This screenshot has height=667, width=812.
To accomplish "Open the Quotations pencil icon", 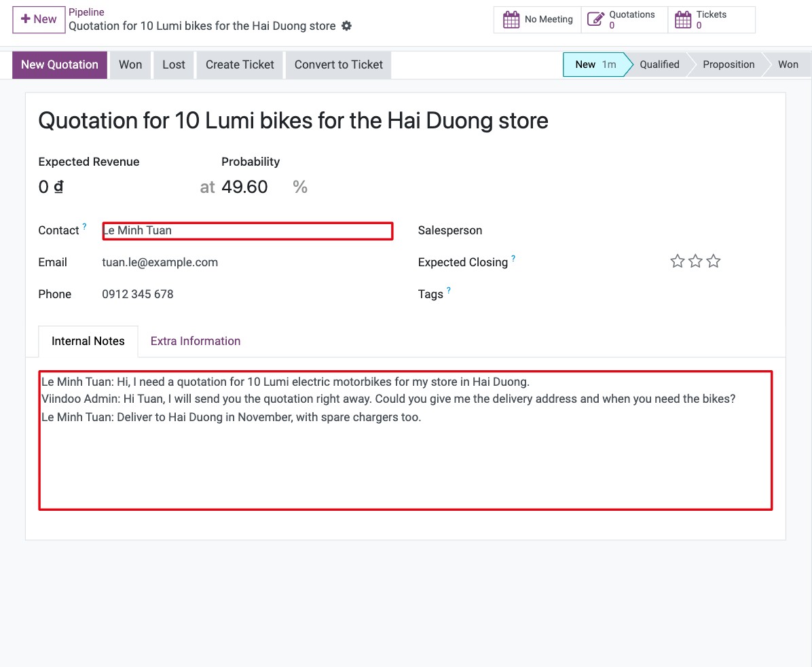I will (x=595, y=20).
